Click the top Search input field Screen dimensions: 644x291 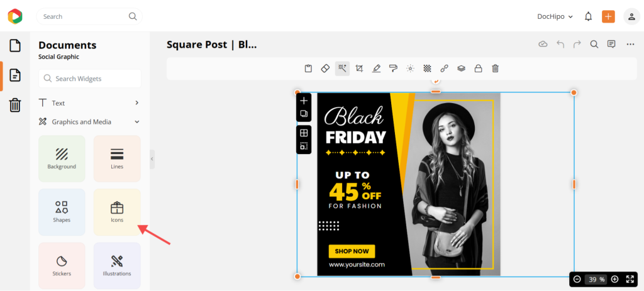(89, 16)
